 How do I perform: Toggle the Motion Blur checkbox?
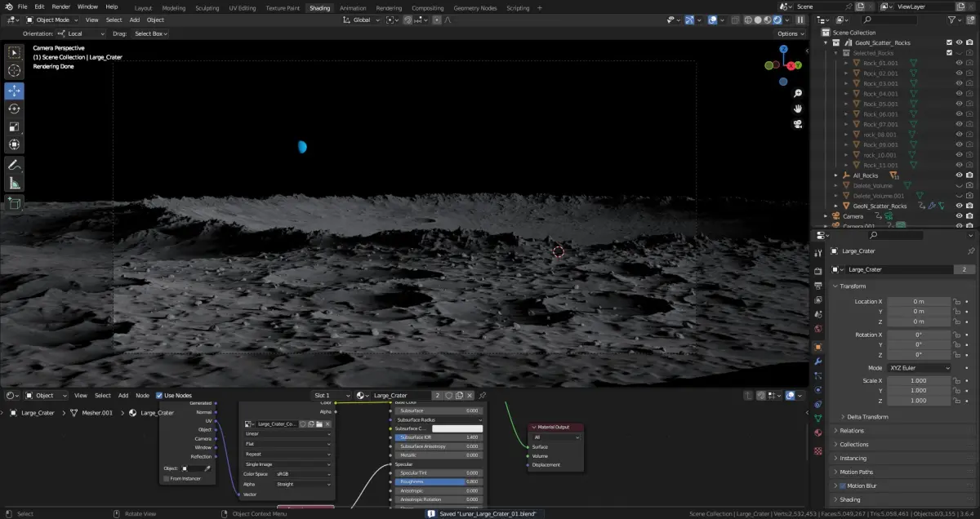click(842, 486)
